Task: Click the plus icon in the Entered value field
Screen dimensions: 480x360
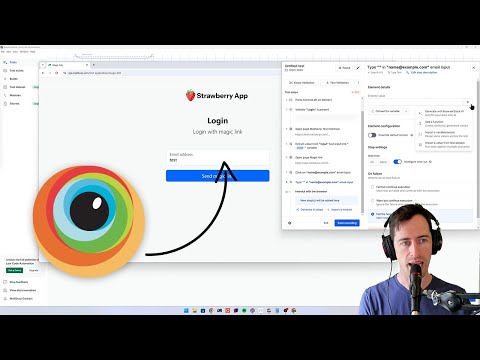Action: 468,102
